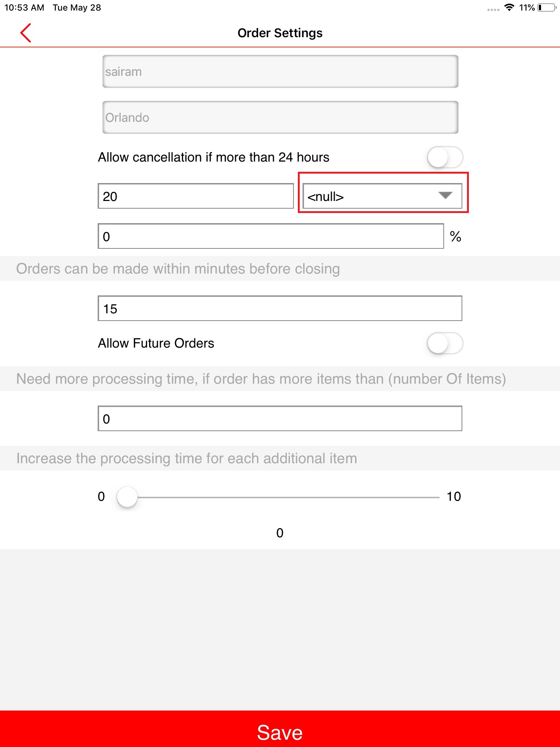Toggle Allow cancellation if more than 24 hours
This screenshot has height=747, width=560.
444,158
